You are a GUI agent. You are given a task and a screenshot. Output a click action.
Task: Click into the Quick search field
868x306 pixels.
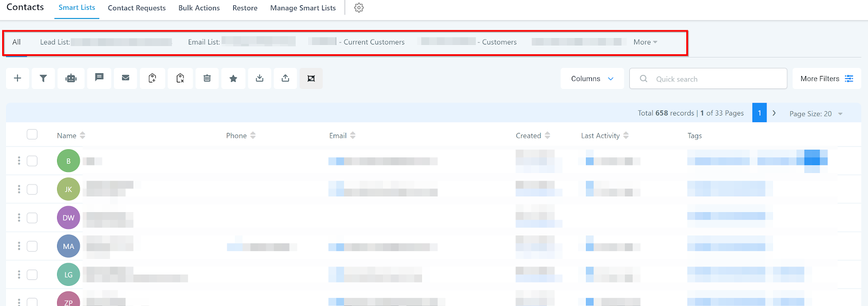click(x=708, y=79)
